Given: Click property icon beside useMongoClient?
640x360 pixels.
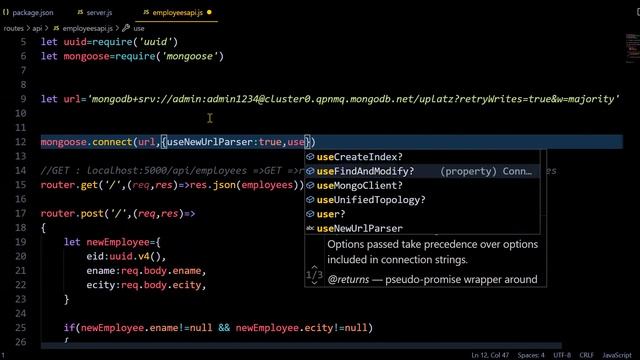Looking at the screenshot, I should (310, 185).
